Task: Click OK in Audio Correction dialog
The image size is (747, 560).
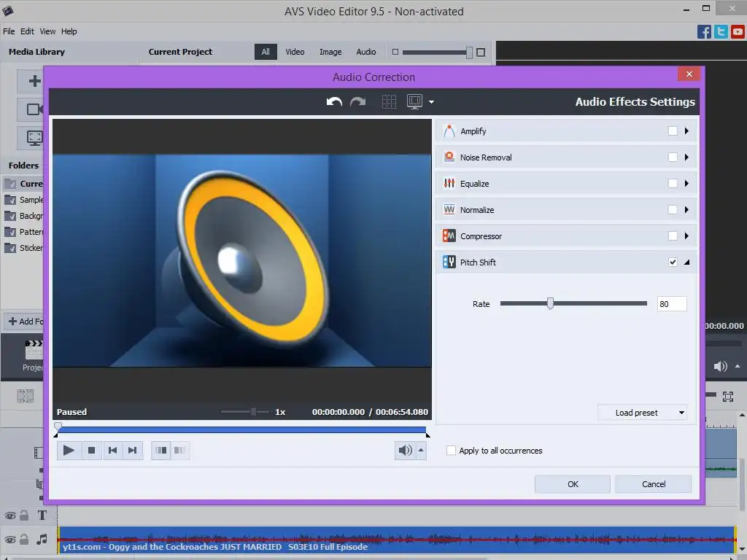Action: pyautogui.click(x=572, y=484)
